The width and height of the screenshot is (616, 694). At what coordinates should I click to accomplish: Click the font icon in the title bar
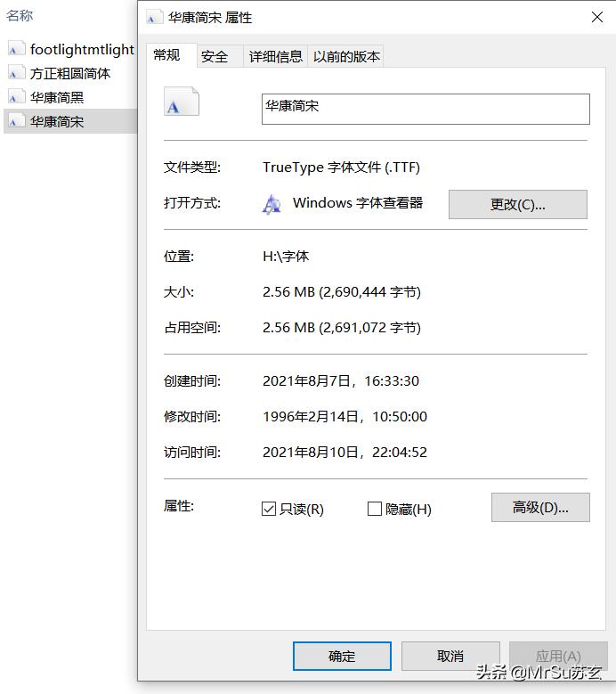click(153, 18)
